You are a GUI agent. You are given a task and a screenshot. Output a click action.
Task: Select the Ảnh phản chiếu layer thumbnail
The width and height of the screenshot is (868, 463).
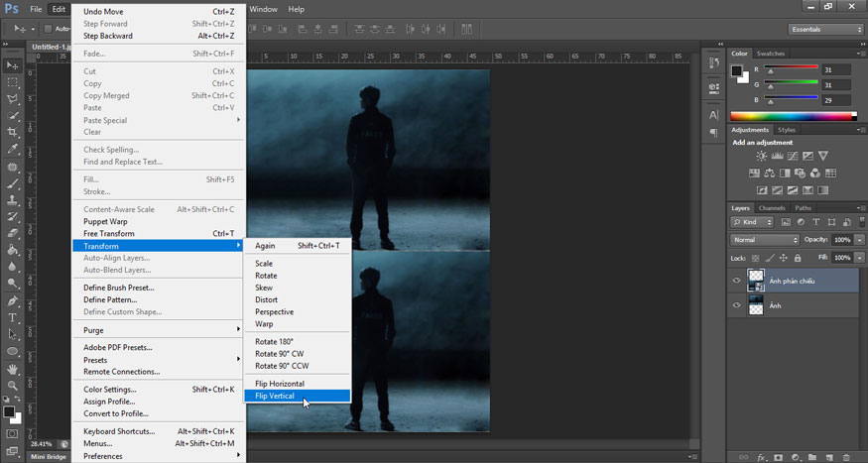pos(756,281)
